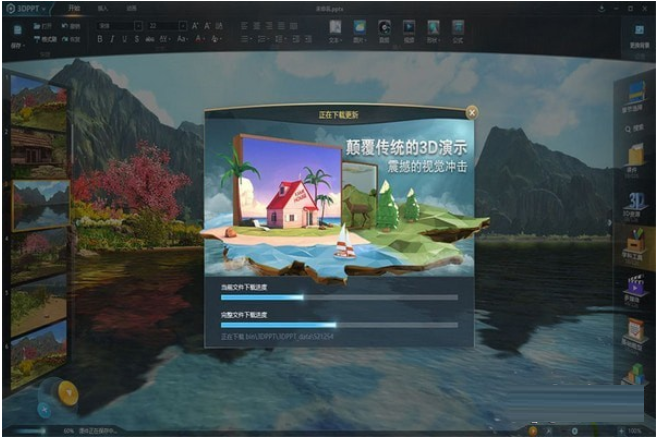Undo the last action
Image resolution: width=657 pixels, height=437 pixels.
click(71, 26)
